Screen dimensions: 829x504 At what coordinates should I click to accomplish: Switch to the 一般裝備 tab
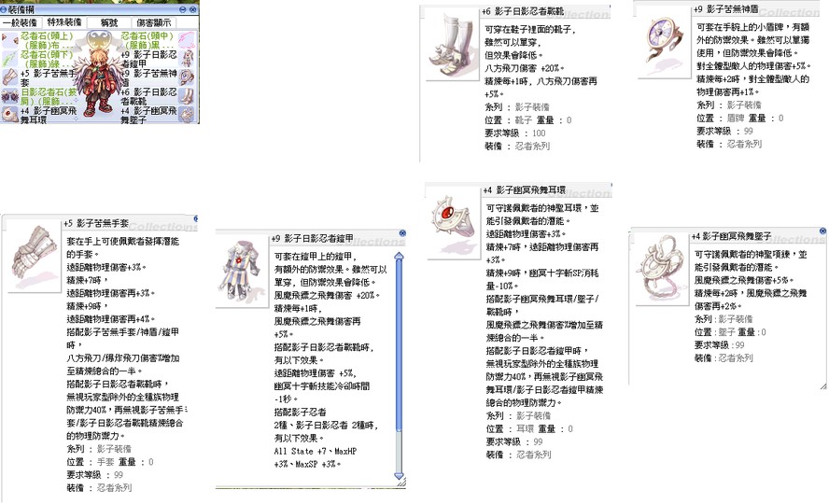click(x=21, y=21)
